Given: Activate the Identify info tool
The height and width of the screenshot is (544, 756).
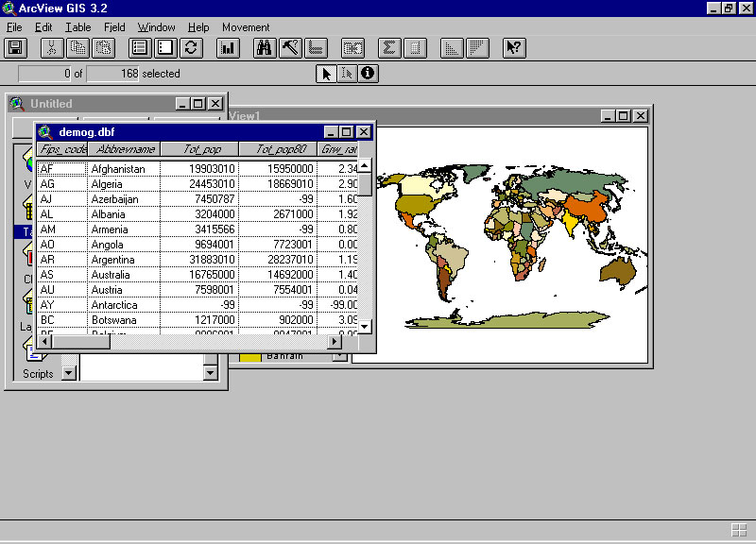Looking at the screenshot, I should (368, 74).
